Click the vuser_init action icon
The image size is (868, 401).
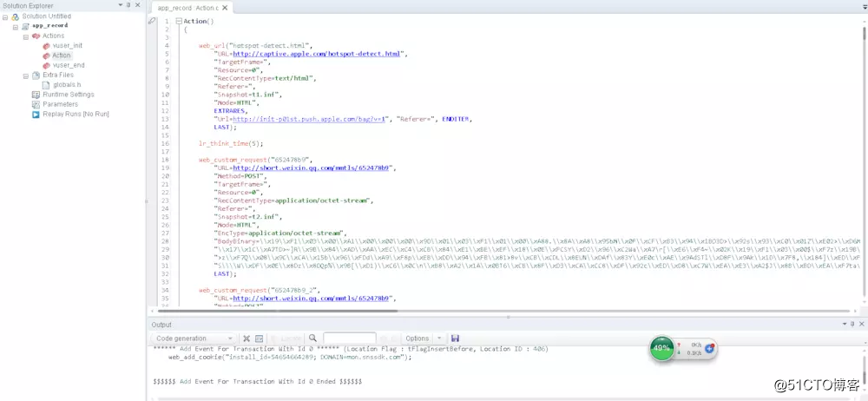coord(47,45)
